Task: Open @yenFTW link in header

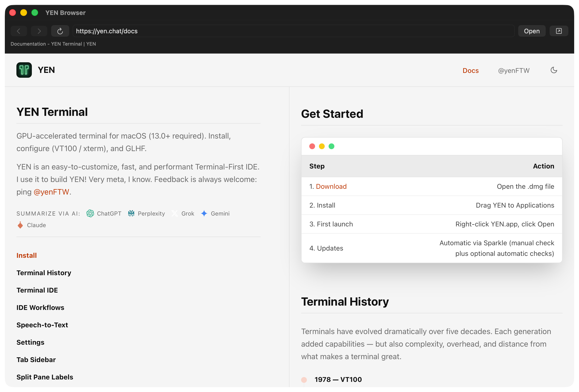Action: (x=513, y=70)
